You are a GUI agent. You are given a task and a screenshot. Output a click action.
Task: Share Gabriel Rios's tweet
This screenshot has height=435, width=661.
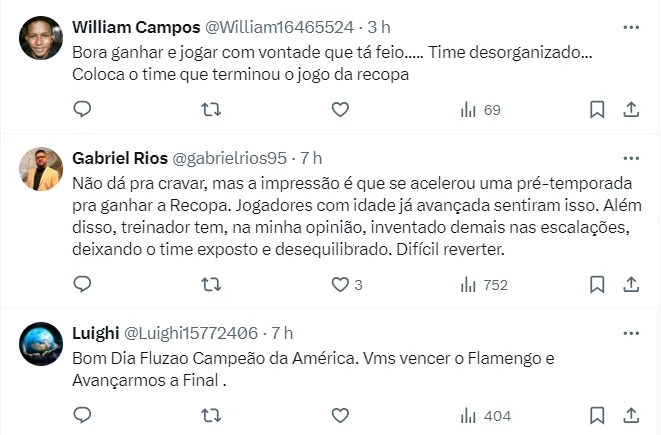[631, 284]
